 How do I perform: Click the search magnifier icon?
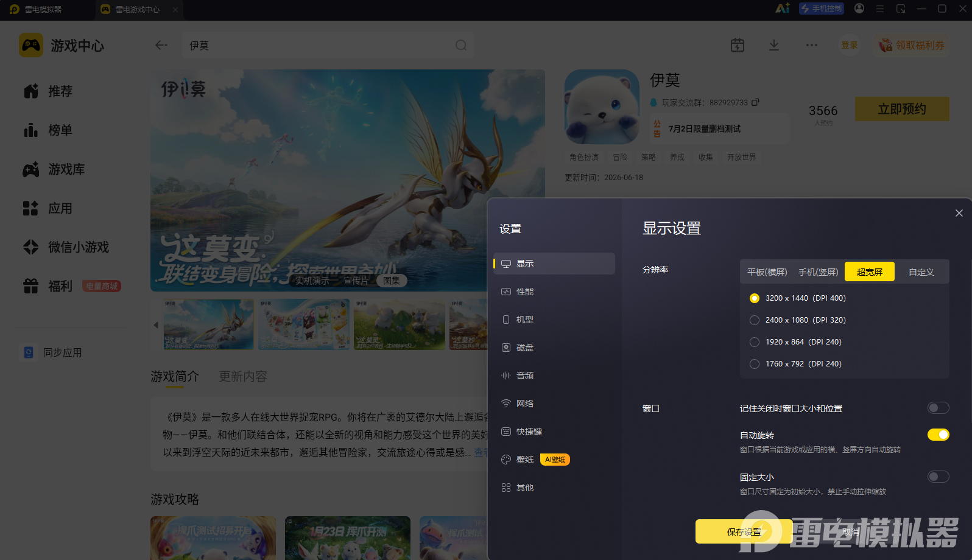click(461, 45)
